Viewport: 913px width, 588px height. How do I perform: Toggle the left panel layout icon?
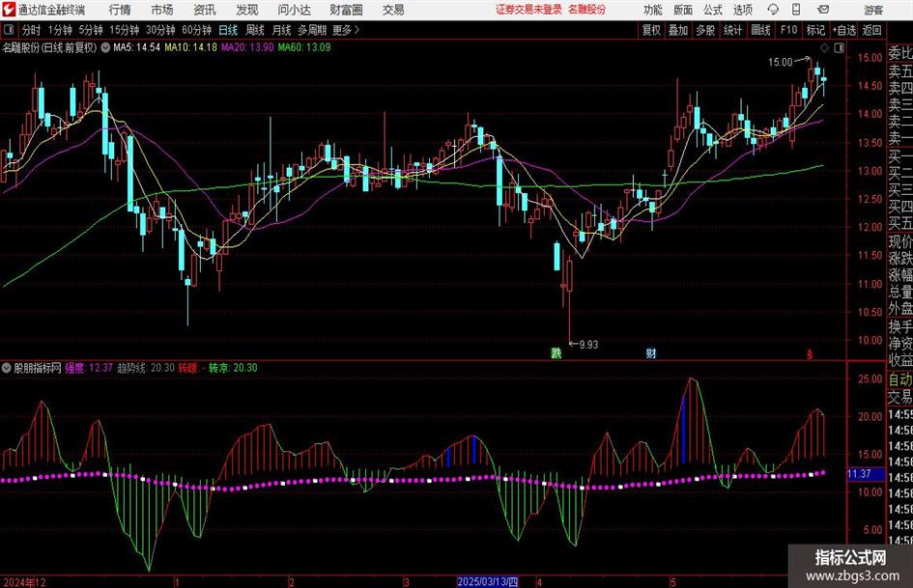point(9,30)
